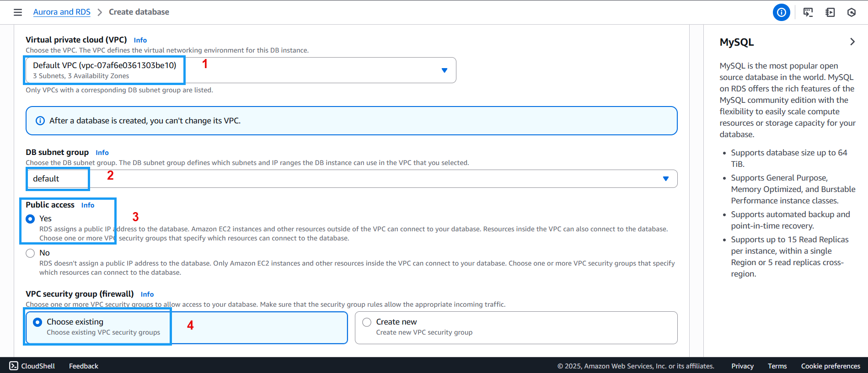Image resolution: width=868 pixels, height=373 pixels.
Task: Open the Terms footer link
Action: (777, 366)
